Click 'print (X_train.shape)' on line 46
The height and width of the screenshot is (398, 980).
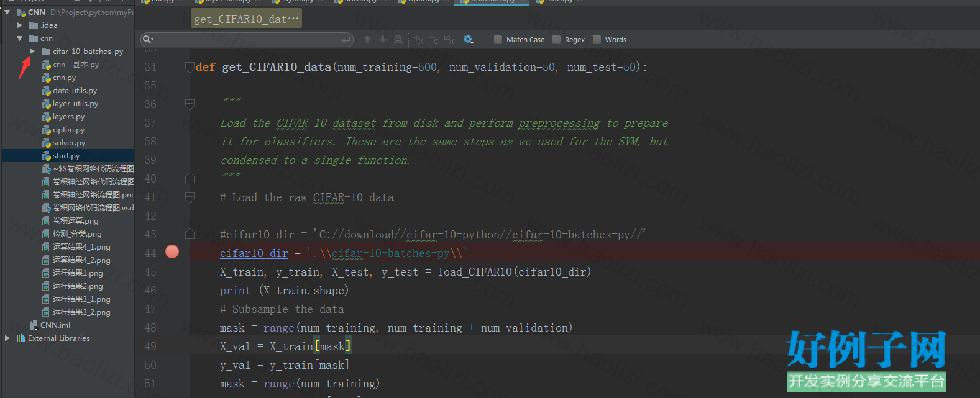(x=284, y=291)
